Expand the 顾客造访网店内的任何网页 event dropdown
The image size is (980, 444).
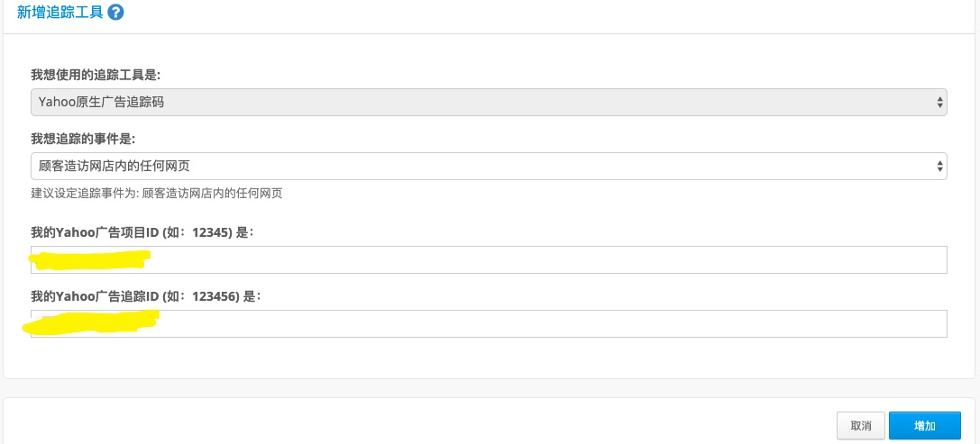(x=489, y=166)
